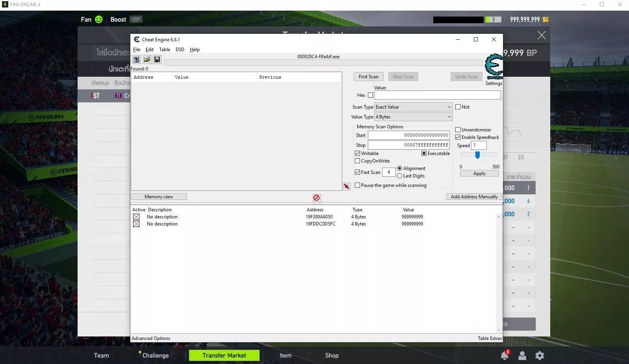Apply the speedhack speed
This screenshot has height=364, width=629.
tap(479, 174)
